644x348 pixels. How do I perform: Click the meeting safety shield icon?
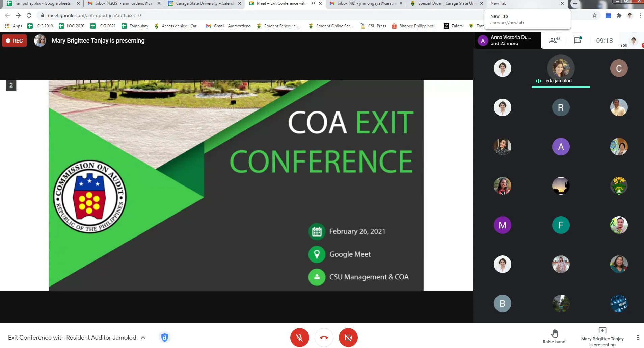(164, 337)
